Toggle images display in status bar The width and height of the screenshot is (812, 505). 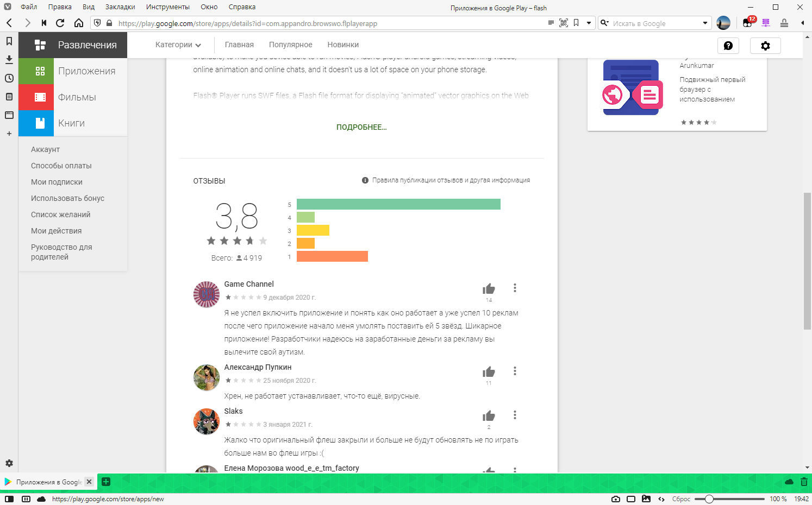(646, 499)
